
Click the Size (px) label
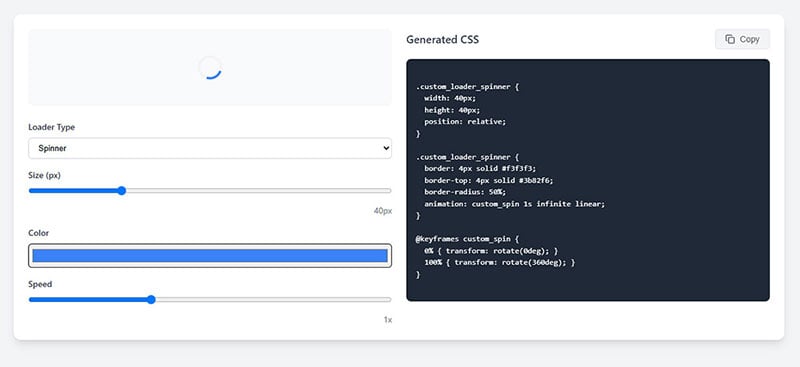[x=45, y=175]
